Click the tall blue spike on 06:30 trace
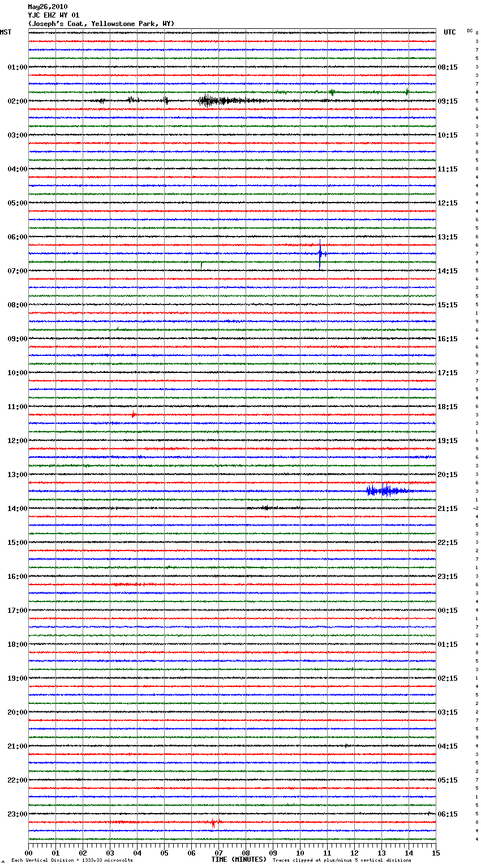The width and height of the screenshot is (481, 868). [x=320, y=254]
